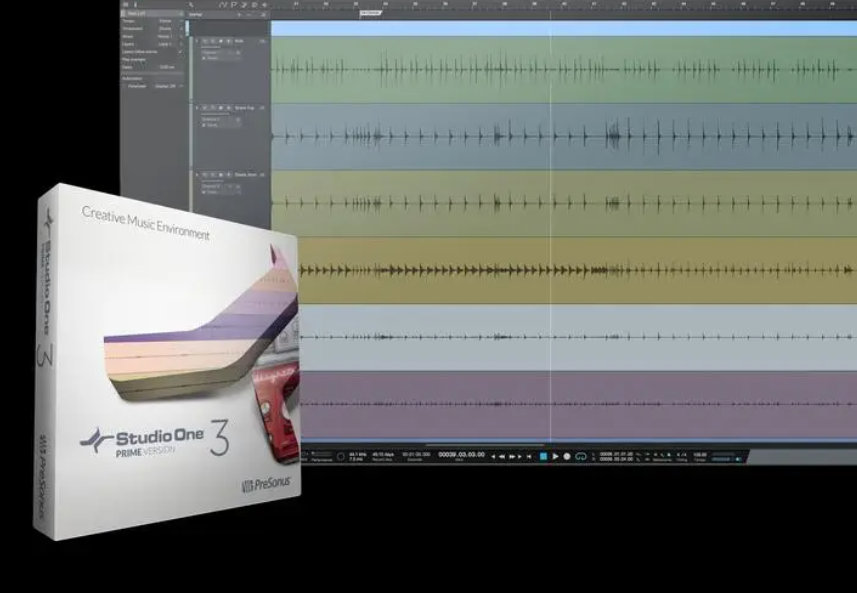Toggle the Loop button in the transport
This screenshot has width=857, height=593.
click(581, 456)
